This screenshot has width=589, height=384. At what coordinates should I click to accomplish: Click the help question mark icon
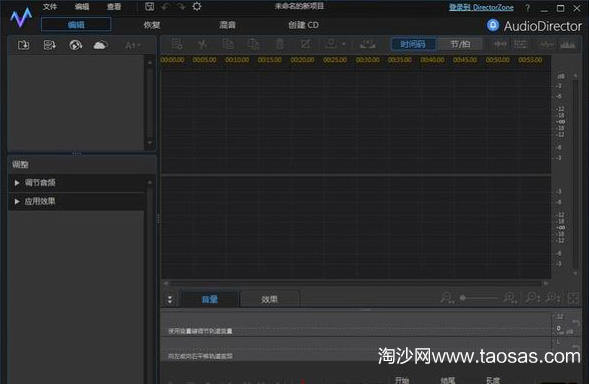(x=527, y=8)
